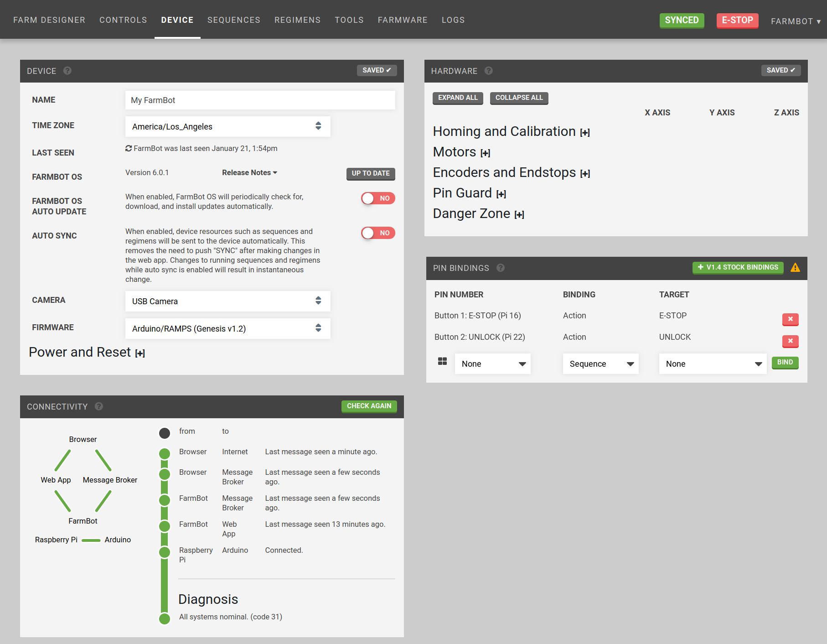Click the Connectivity help question mark icon
Image resolution: width=827 pixels, height=644 pixels.
click(x=99, y=406)
